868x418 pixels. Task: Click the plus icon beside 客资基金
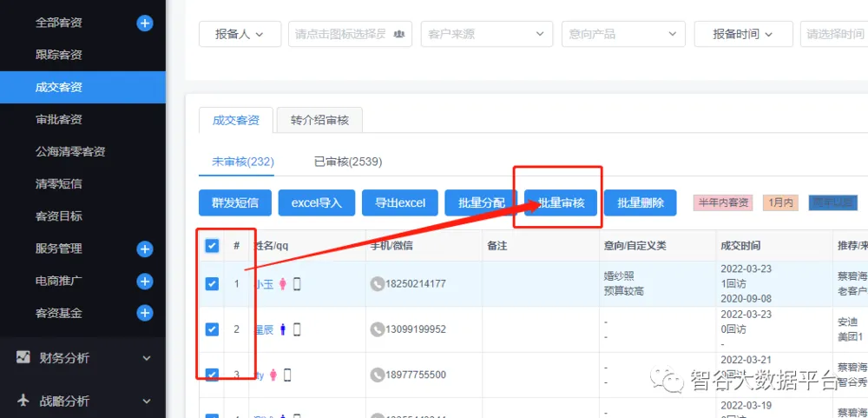[145, 313]
